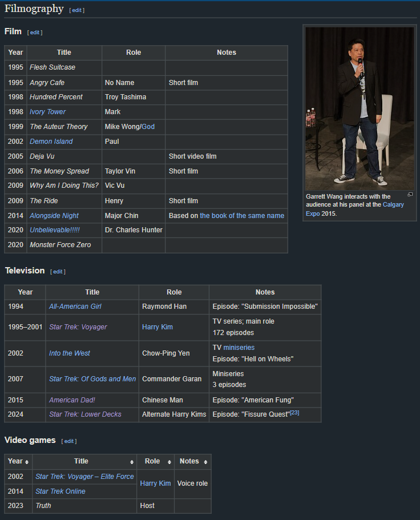Open the Star Trek: Voyager series link
This screenshot has height=520, width=420.
[78, 327]
